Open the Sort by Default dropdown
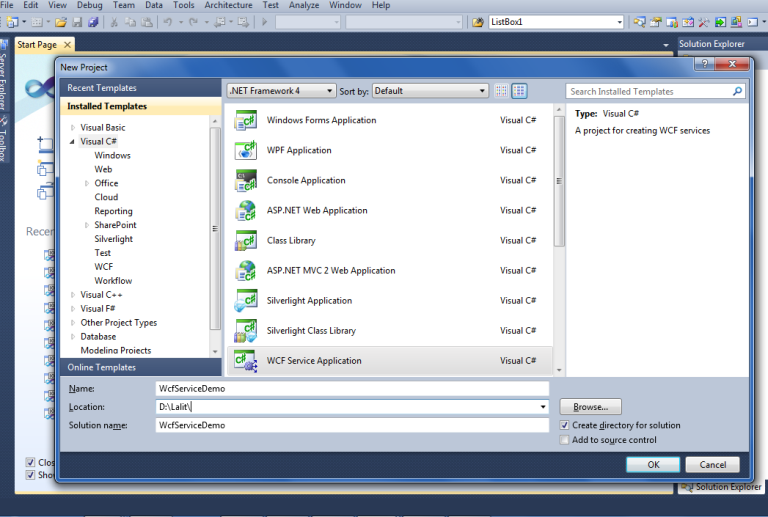The image size is (768, 517). coord(431,91)
